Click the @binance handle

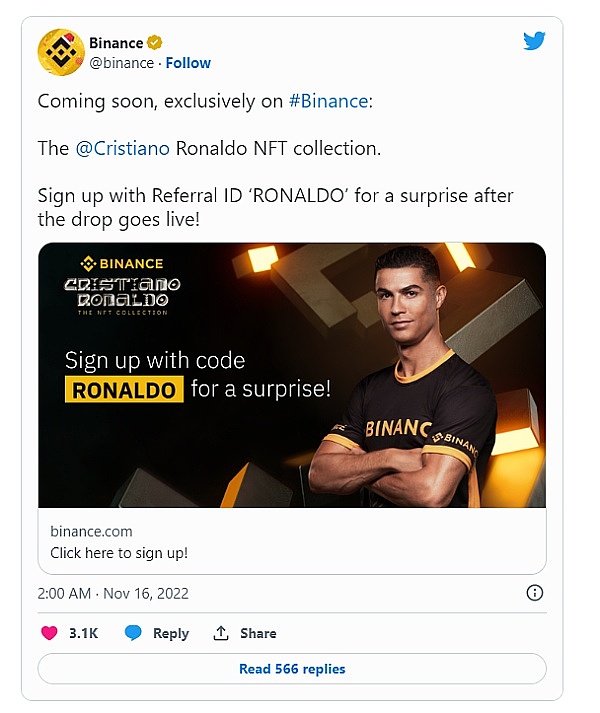[121, 63]
